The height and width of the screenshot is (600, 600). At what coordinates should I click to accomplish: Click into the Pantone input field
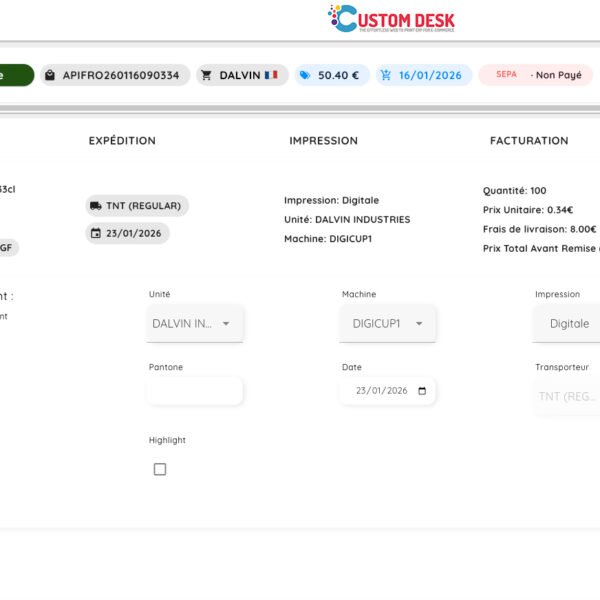tap(195, 391)
